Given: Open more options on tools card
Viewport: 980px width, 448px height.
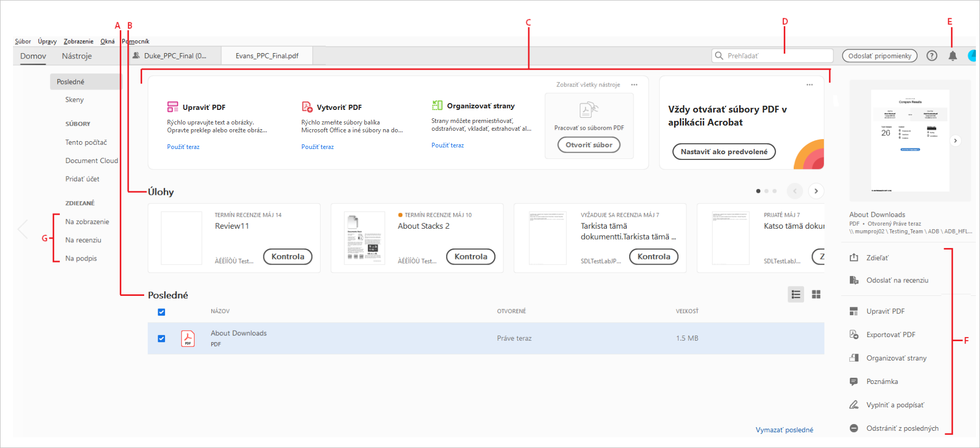Looking at the screenshot, I should [x=634, y=84].
